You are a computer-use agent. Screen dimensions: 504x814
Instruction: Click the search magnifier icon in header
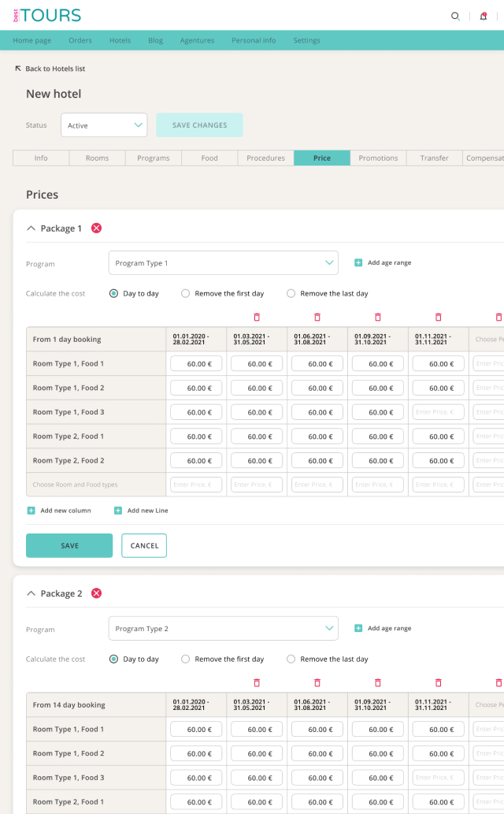[x=455, y=16]
